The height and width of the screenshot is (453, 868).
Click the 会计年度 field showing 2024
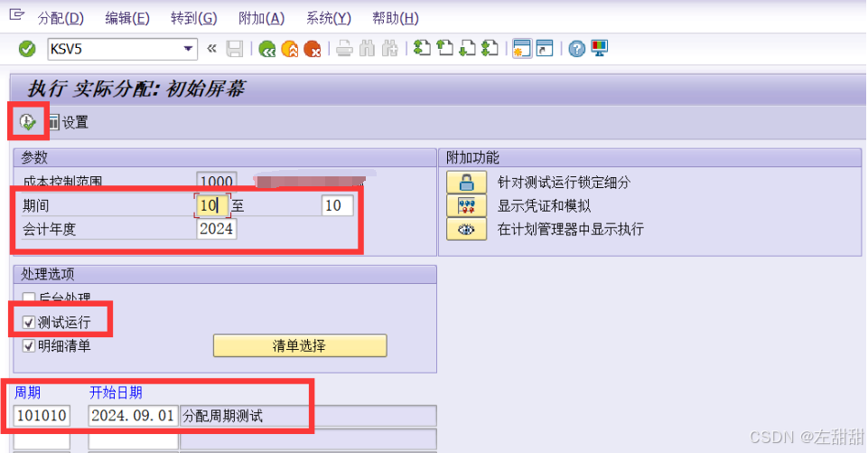[x=217, y=229]
